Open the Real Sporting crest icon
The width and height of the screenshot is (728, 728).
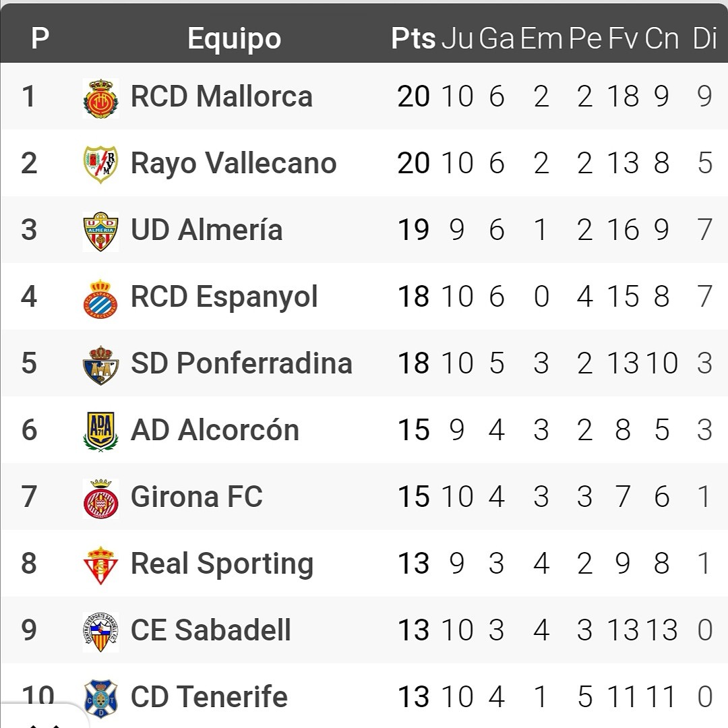point(100,566)
